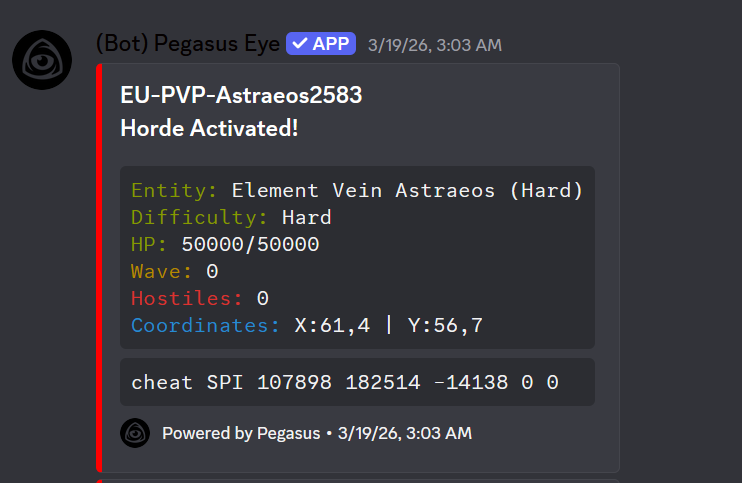Image resolution: width=742 pixels, height=483 pixels.
Task: Click the 'cheat SPI' command code block
Action: tap(345, 382)
